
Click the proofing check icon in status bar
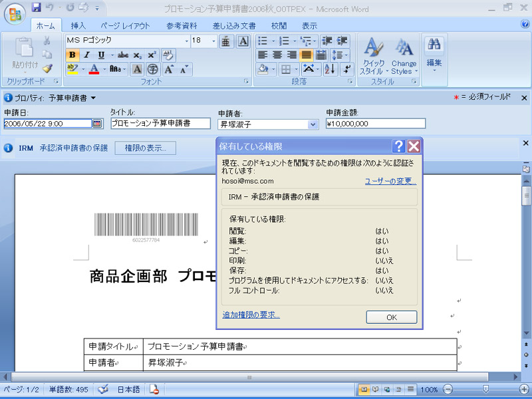103,389
